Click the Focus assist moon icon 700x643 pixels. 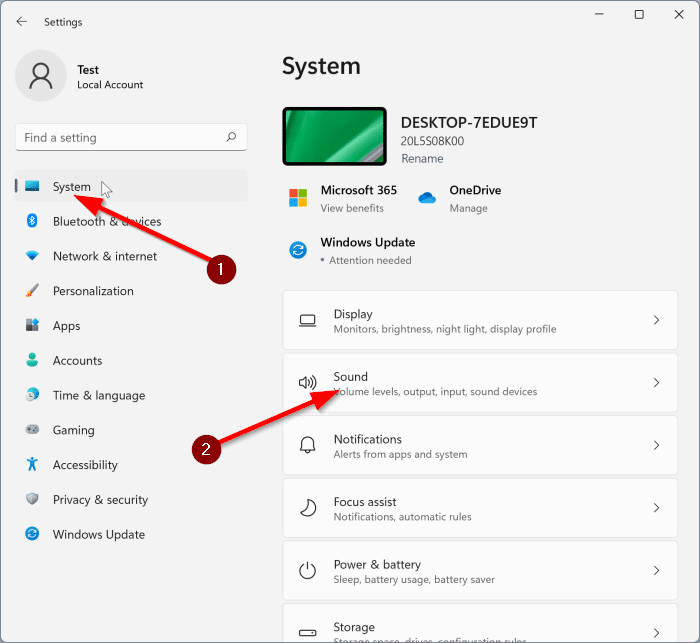coord(308,508)
